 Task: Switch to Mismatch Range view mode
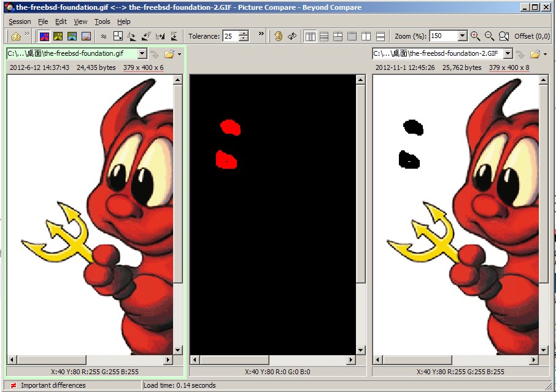point(58,36)
